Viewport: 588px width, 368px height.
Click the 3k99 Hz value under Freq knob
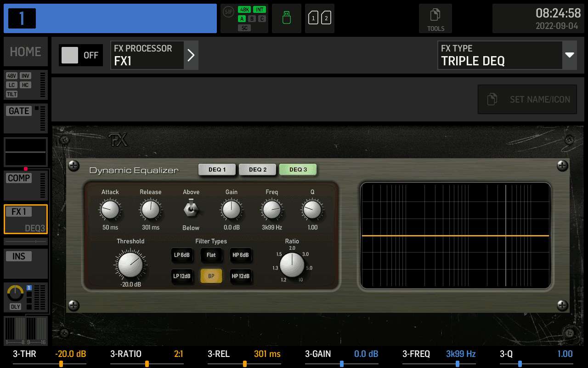click(x=272, y=227)
